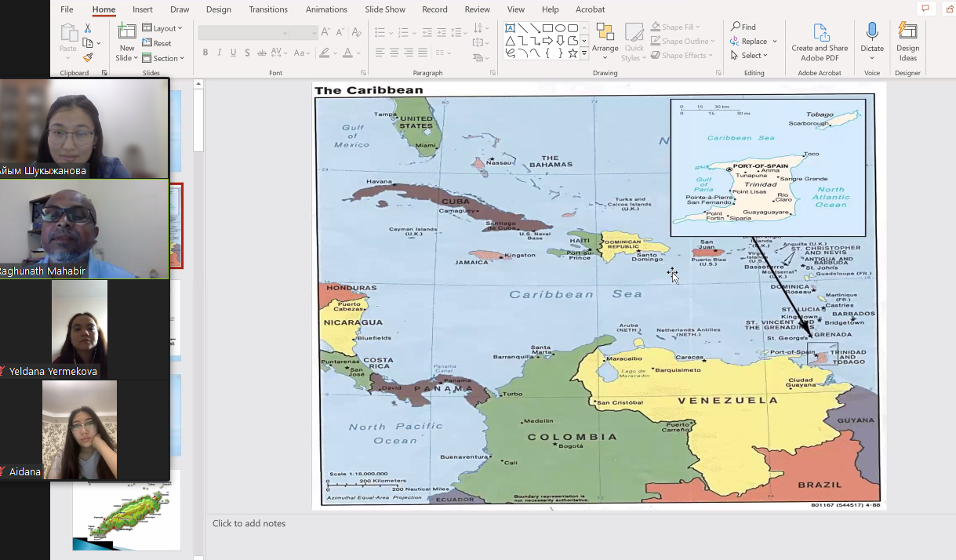Toggle text Shadow formatting
Screen dimensions: 956x560
coord(248,53)
